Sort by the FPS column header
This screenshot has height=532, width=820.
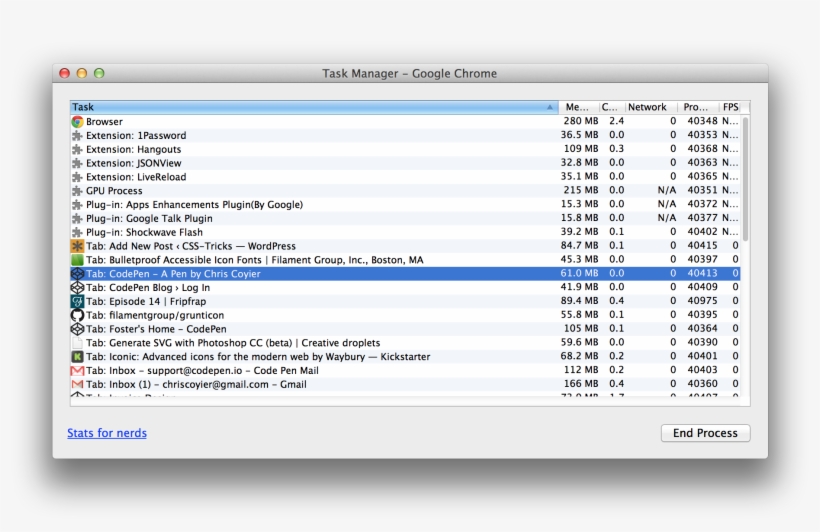(731, 107)
